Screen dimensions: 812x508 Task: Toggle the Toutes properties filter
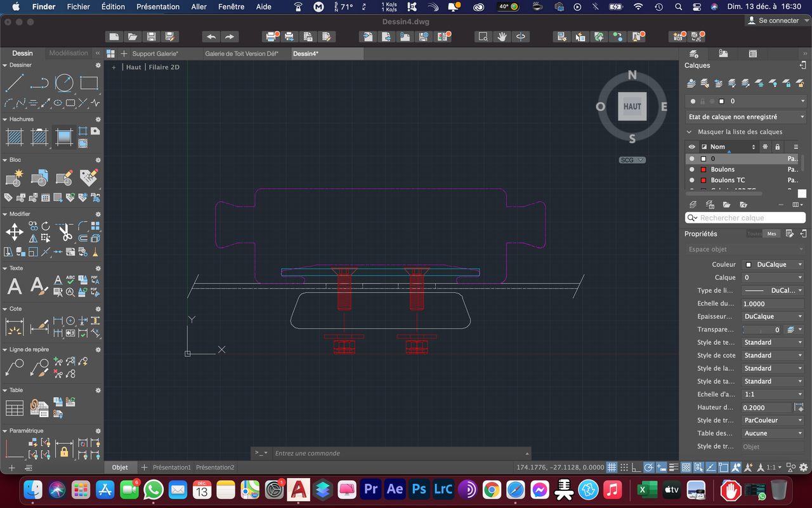[x=754, y=234]
